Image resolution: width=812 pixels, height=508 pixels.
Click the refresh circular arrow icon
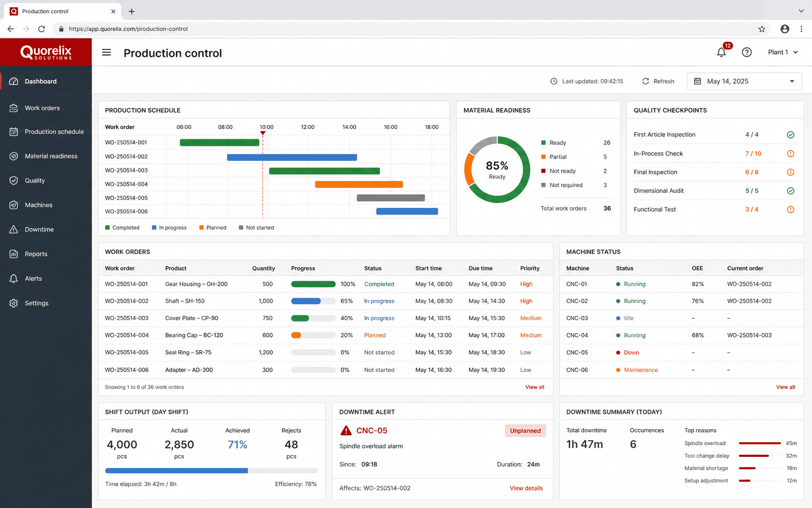(x=646, y=81)
